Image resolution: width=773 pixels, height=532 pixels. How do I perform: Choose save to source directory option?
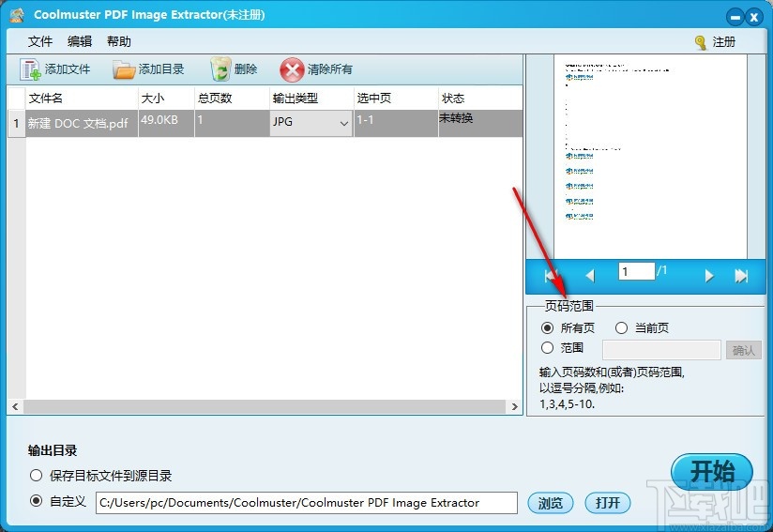[36, 476]
